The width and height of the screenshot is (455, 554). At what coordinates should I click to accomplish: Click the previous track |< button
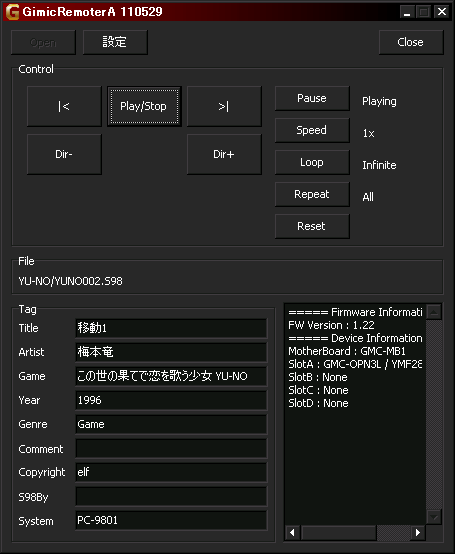point(64,106)
